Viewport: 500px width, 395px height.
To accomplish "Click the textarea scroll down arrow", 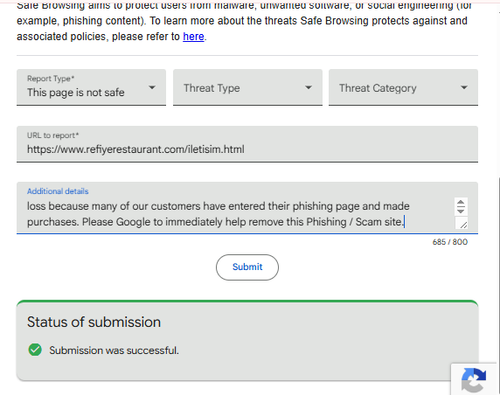I will click(x=461, y=211).
